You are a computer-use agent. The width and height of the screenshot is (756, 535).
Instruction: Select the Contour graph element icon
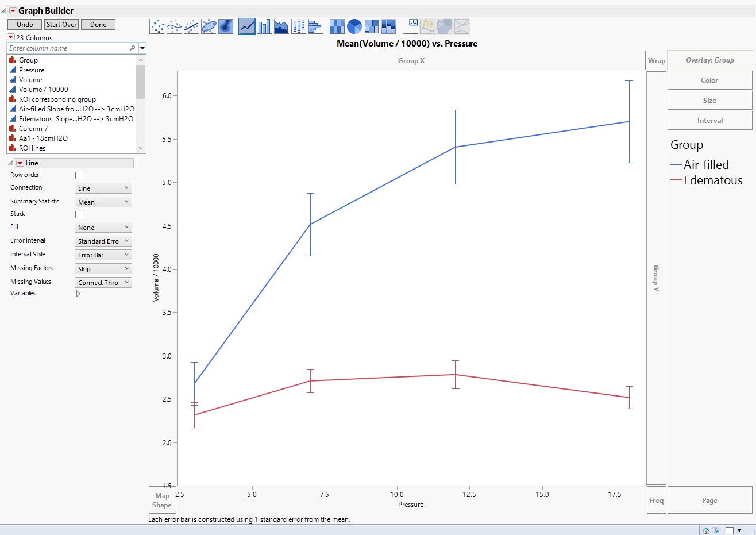tap(226, 26)
